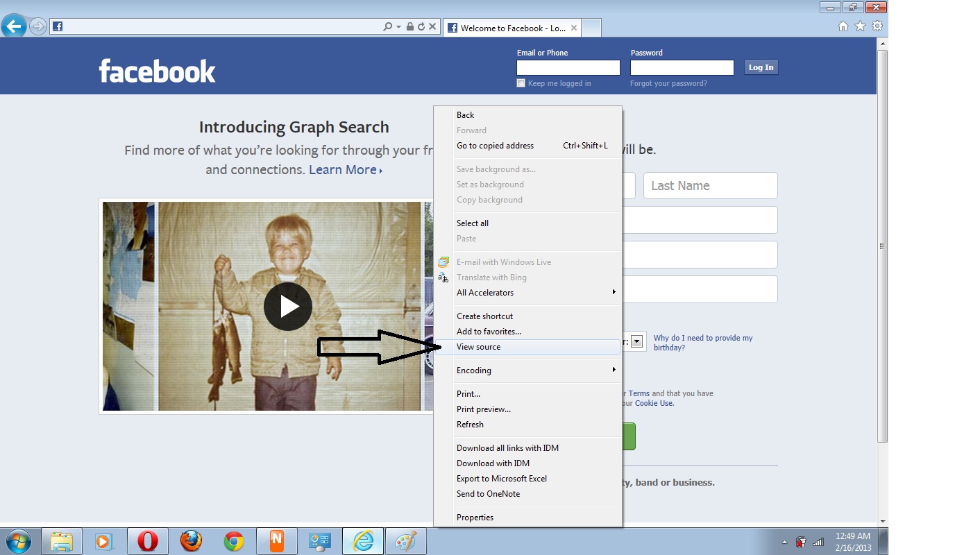
Task: Focus the Password field
Action: [682, 67]
